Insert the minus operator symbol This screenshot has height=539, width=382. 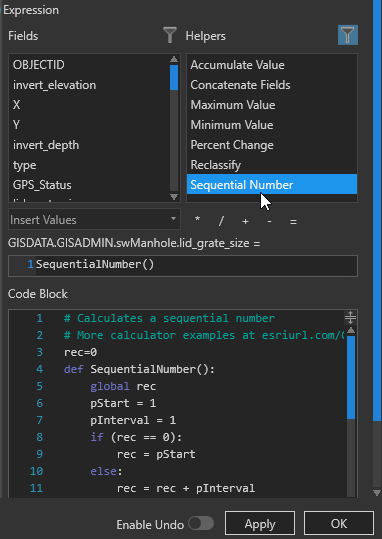(269, 221)
